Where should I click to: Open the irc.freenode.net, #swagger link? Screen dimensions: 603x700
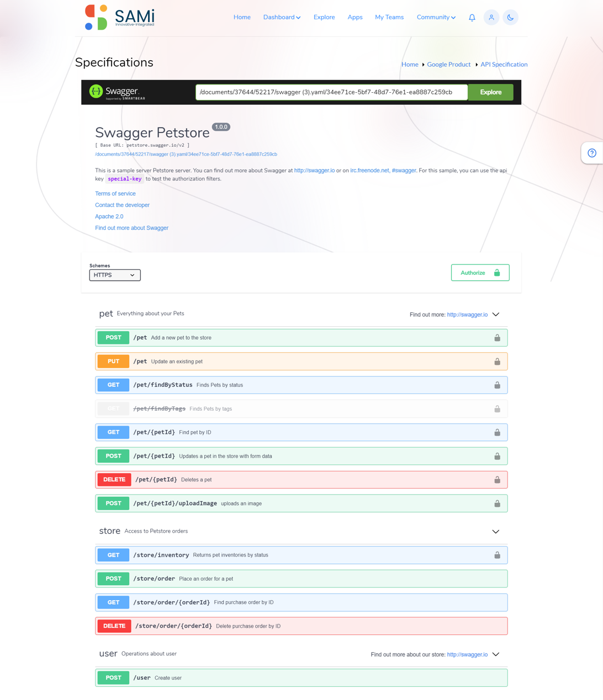383,171
